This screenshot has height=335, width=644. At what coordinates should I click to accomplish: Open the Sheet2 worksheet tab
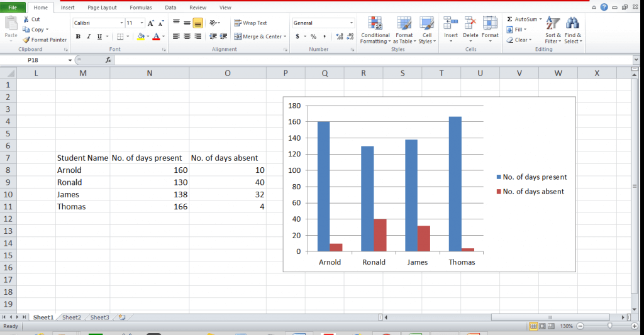71,317
